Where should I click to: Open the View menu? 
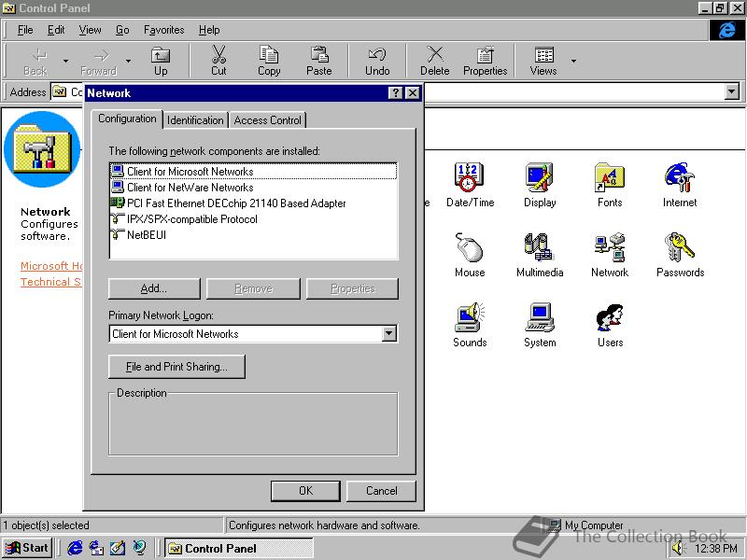tap(90, 30)
